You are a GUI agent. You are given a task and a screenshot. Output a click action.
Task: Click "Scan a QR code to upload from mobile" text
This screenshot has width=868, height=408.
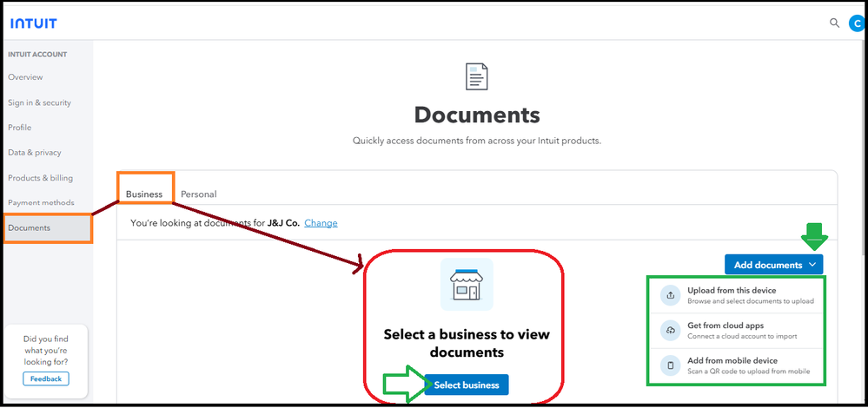click(x=749, y=371)
